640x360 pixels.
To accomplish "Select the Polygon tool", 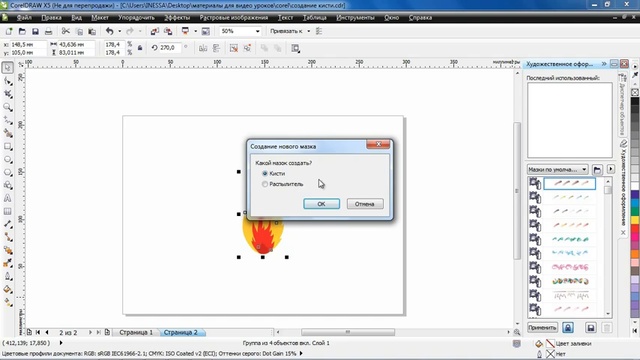I will coord(8,172).
